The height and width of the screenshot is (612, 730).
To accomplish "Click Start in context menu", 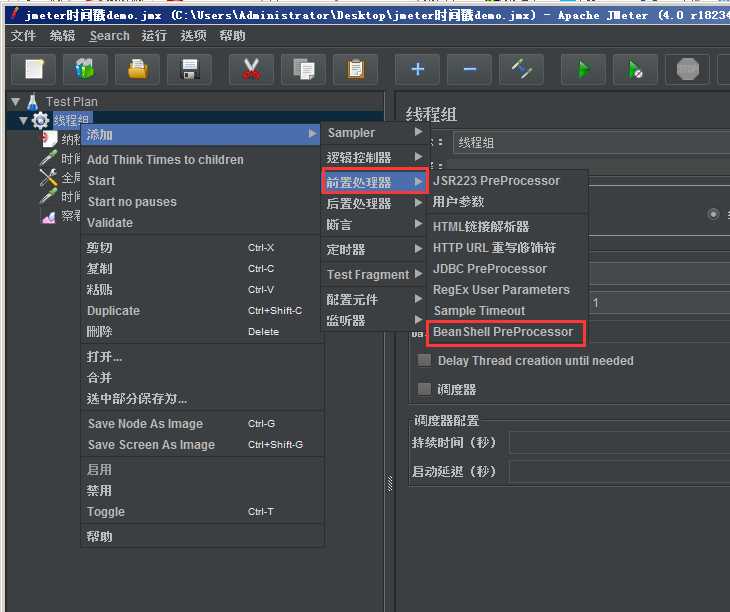I will coord(201,181).
